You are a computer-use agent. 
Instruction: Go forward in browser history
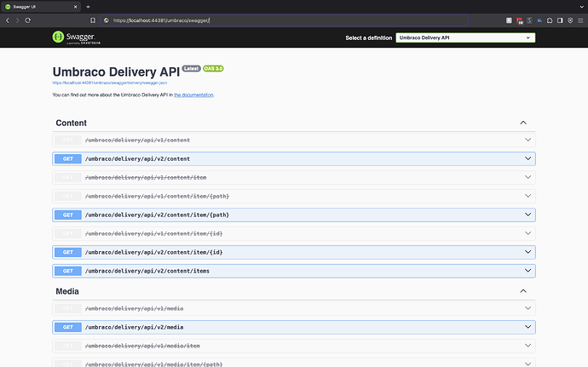(17, 20)
